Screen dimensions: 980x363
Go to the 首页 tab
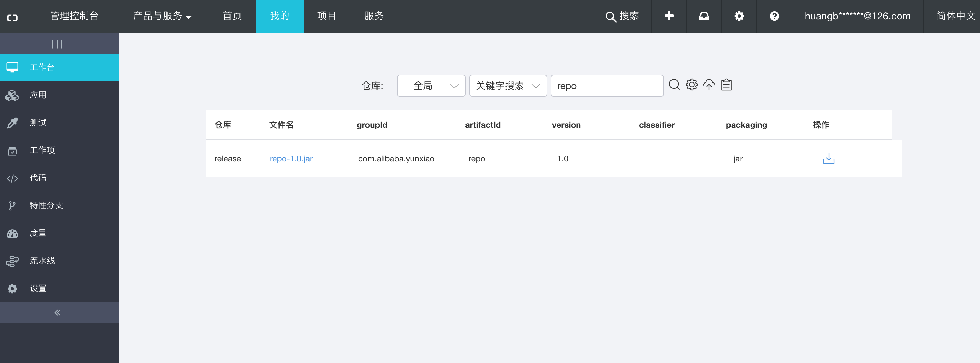click(232, 16)
